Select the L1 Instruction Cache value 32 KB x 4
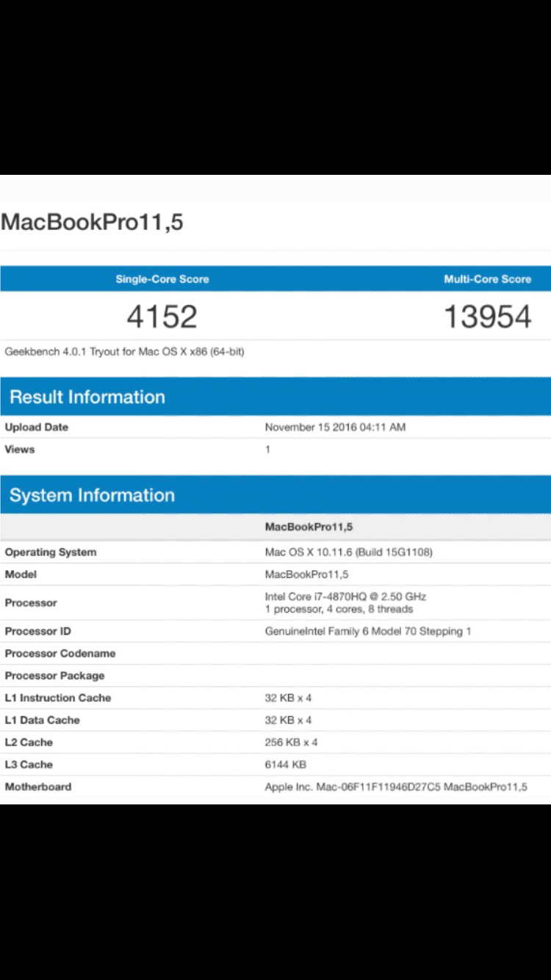This screenshot has width=551, height=980. [289, 698]
